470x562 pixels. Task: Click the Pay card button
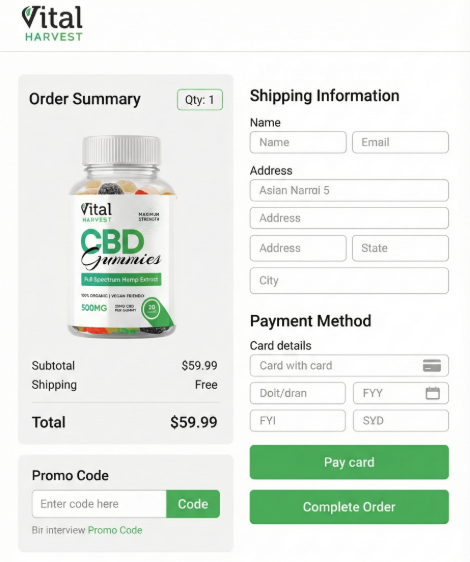coord(349,462)
